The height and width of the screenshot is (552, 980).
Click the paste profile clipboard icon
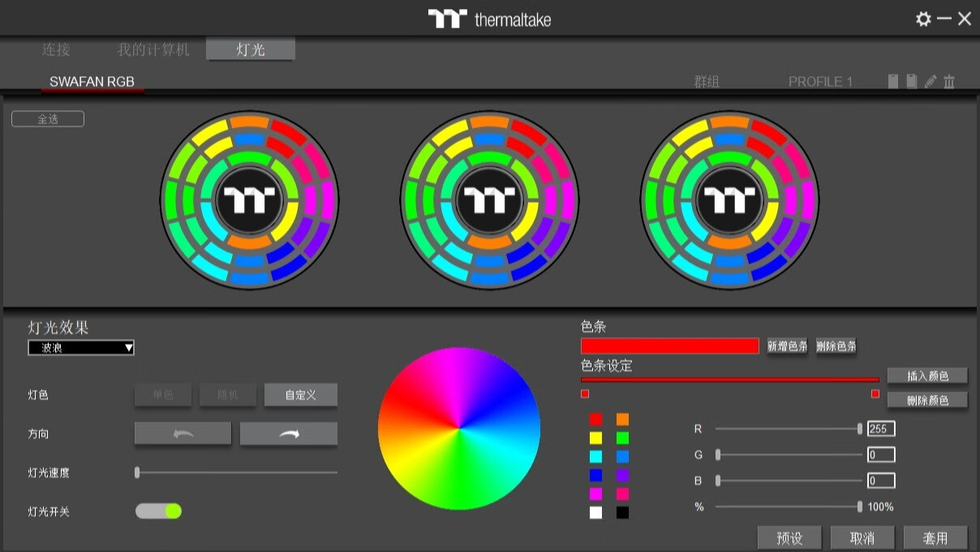pos(912,81)
